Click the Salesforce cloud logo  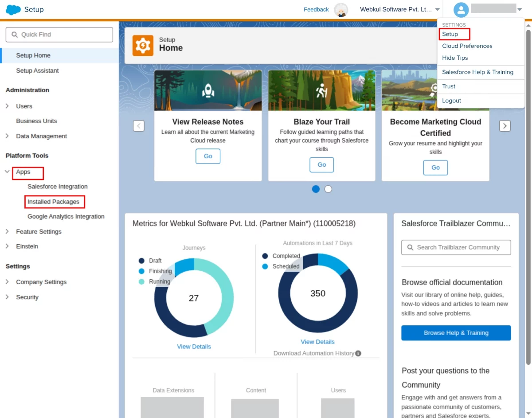(x=13, y=9)
